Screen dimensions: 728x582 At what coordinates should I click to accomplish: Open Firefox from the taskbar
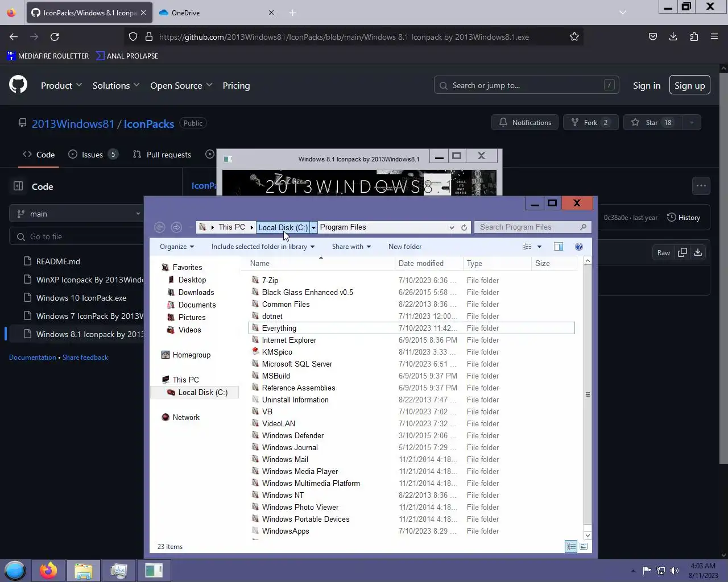[48, 570]
